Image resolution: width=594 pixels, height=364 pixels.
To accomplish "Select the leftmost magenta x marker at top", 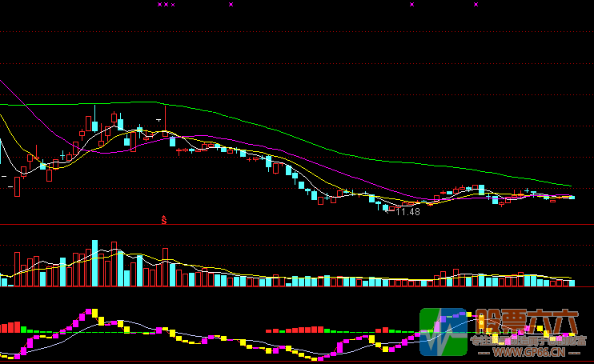I will (159, 5).
